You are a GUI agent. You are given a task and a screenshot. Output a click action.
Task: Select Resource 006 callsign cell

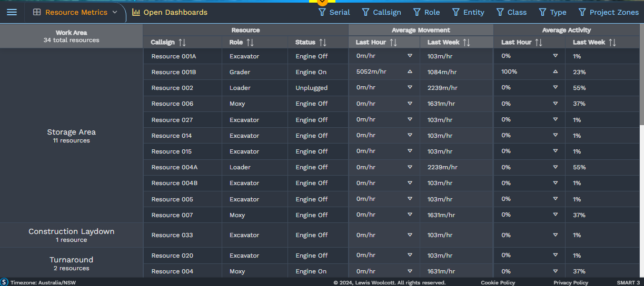182,104
